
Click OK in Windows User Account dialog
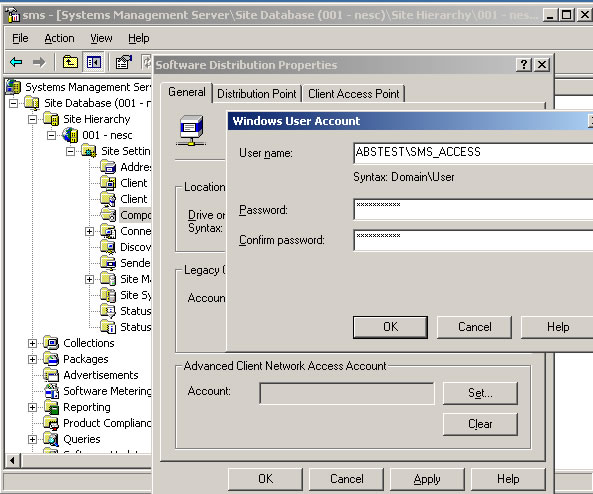click(390, 327)
